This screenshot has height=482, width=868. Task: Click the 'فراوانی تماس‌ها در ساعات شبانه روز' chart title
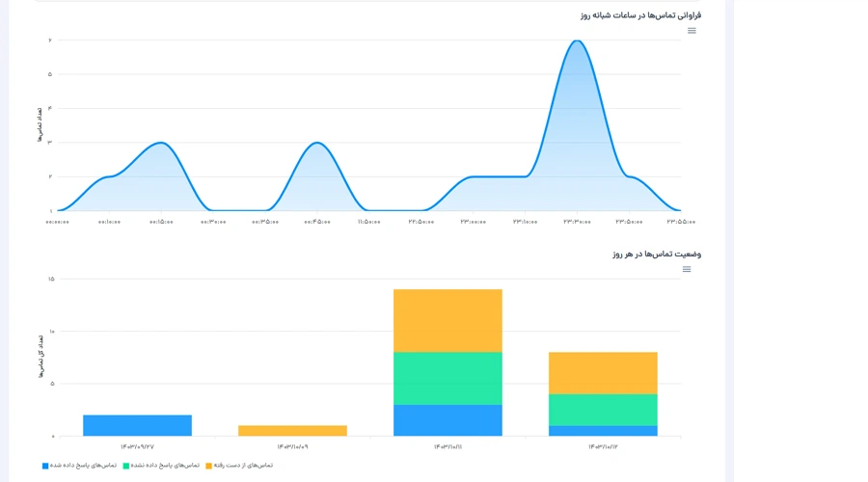click(640, 15)
